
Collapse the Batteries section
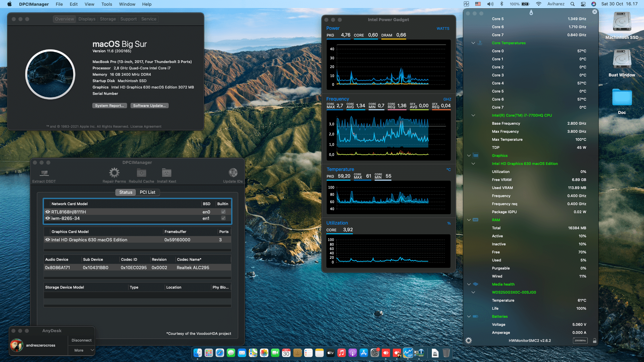point(469,316)
